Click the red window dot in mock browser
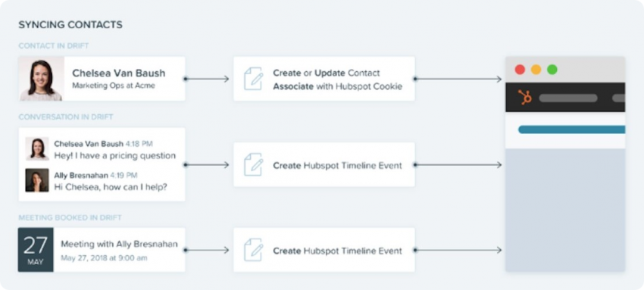This screenshot has height=290, width=644. click(x=520, y=70)
